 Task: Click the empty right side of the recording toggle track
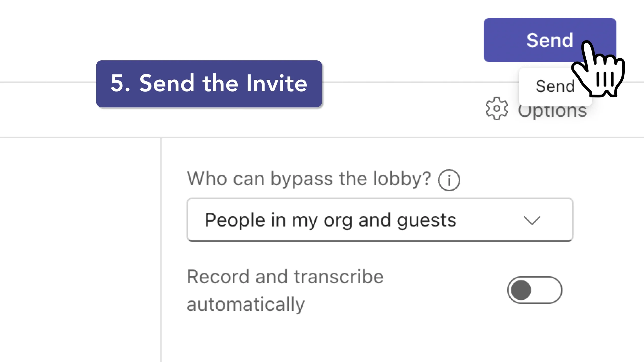(x=548, y=290)
